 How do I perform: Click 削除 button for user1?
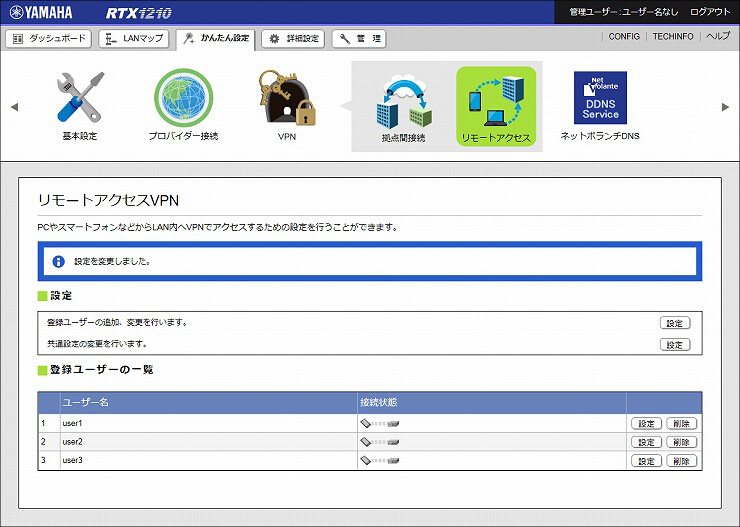pos(681,423)
